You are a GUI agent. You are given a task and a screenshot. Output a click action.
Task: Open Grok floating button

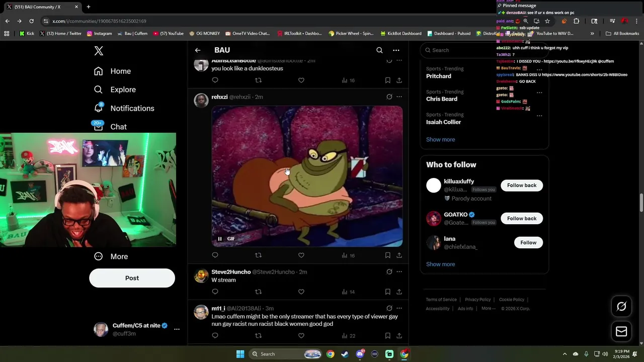pyautogui.click(x=621, y=306)
